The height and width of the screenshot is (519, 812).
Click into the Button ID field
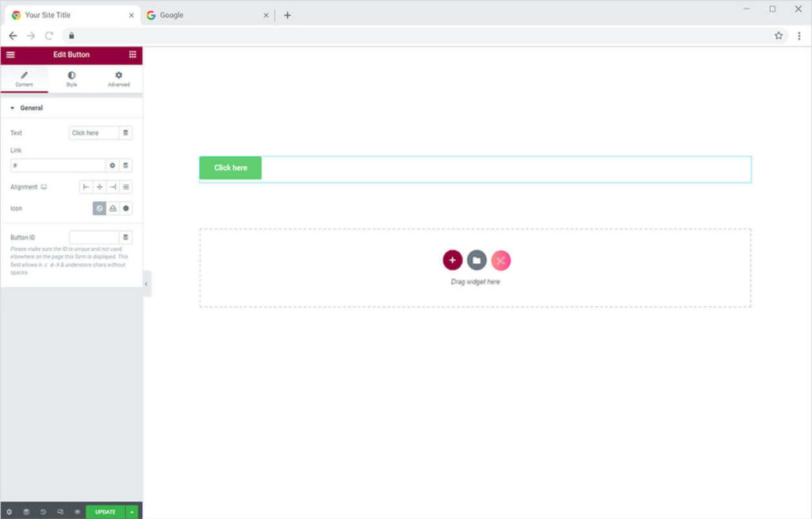[x=94, y=238]
